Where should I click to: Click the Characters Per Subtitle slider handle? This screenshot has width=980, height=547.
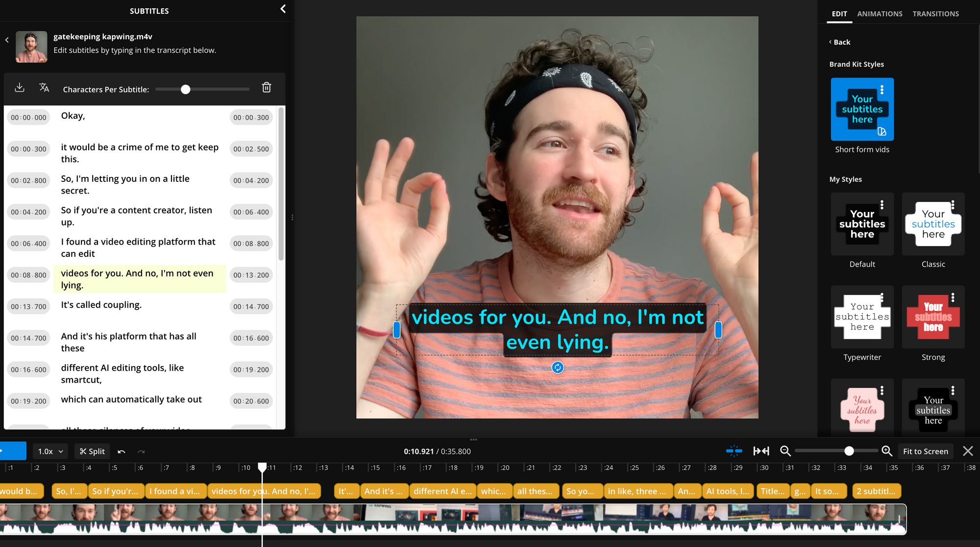coord(185,90)
